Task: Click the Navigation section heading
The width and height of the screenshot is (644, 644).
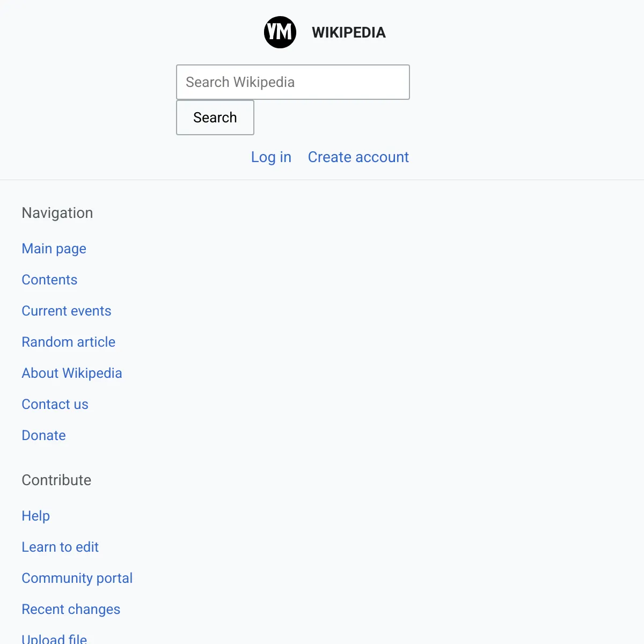Action: (57, 213)
